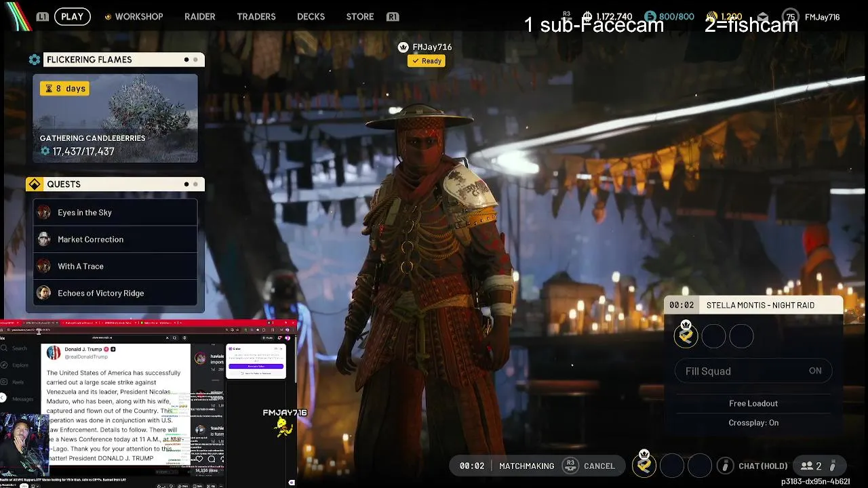Click the 17,437/17,437 candleberries progress value
Image resolution: width=868 pixels, height=488 pixels.
pyautogui.click(x=83, y=151)
